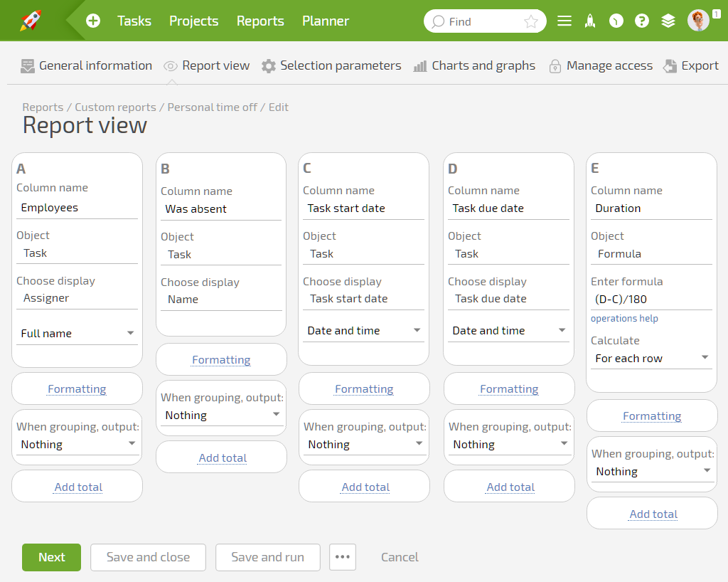The width and height of the screenshot is (728, 582).
Task: Click the gear icon for Selection parameters
Action: click(x=268, y=66)
